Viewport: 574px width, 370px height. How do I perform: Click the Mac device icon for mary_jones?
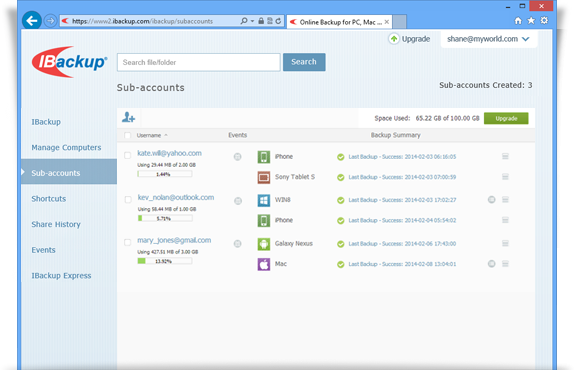[x=264, y=264]
